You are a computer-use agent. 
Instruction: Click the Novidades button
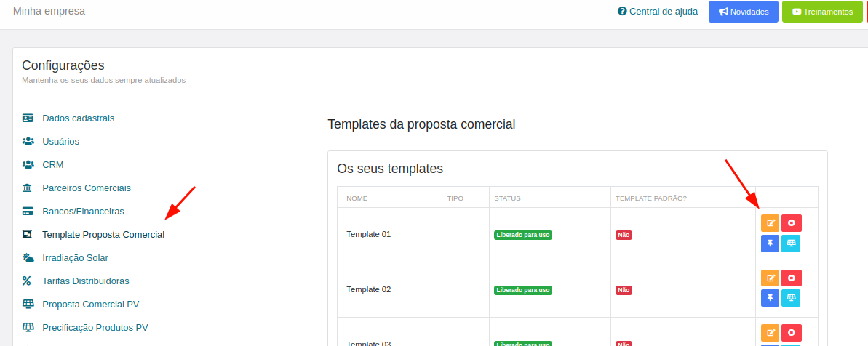744,12
